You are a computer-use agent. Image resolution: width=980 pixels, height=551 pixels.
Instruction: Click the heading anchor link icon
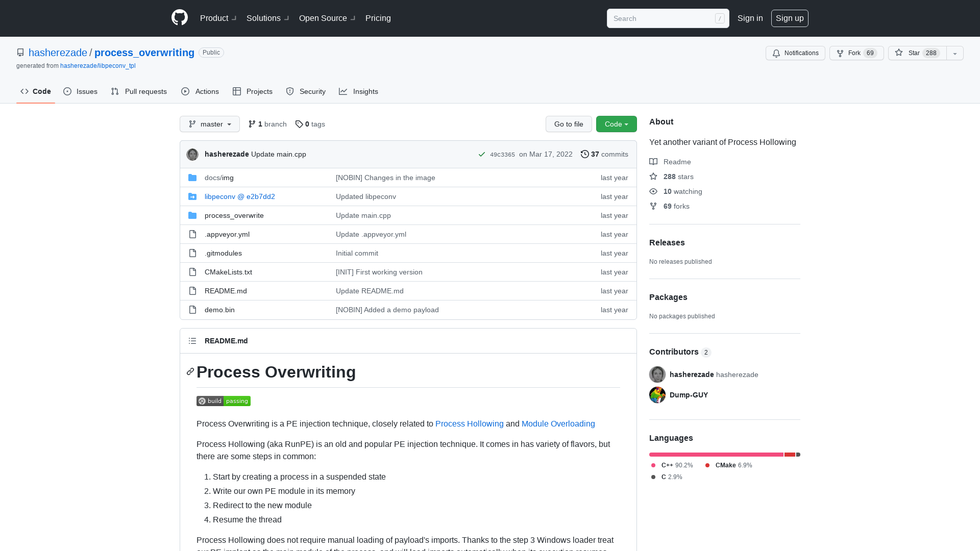point(190,371)
